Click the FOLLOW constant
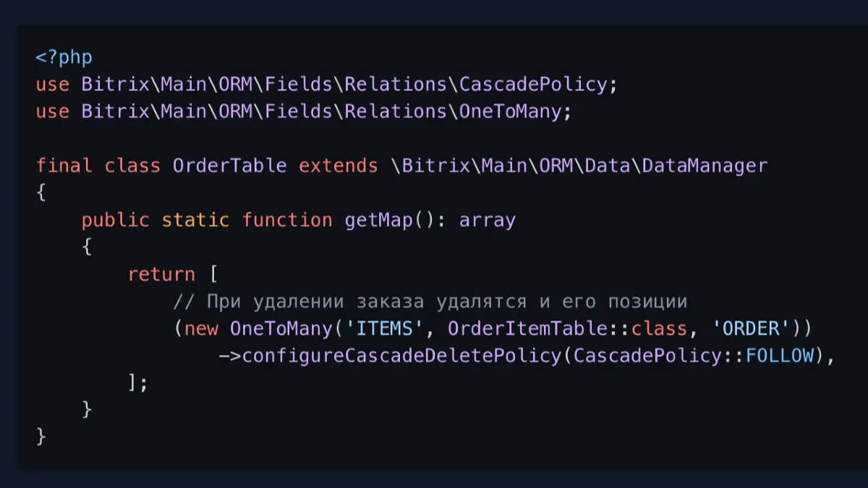 [780, 356]
